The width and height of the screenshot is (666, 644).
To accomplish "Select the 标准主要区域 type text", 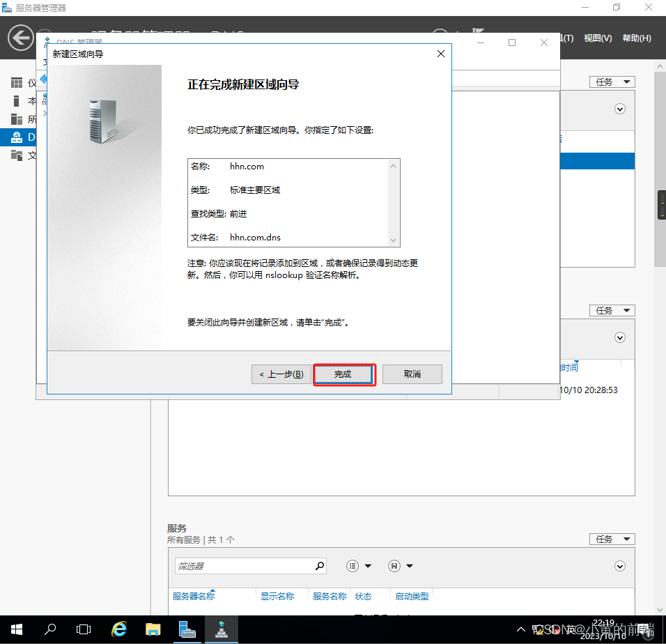I will click(255, 190).
